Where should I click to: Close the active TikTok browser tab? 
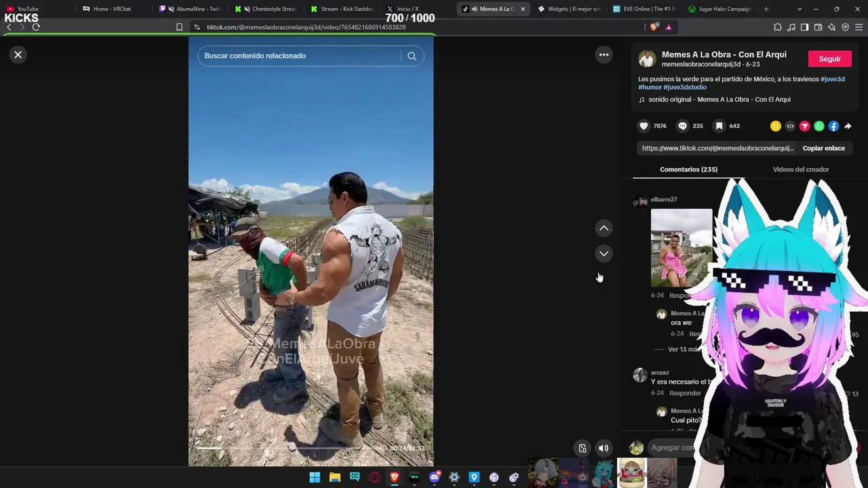(x=523, y=9)
